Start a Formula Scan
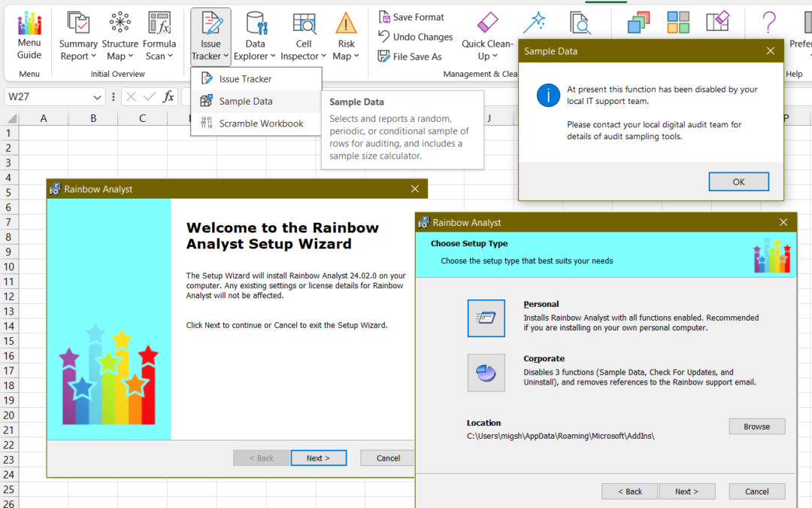 tap(159, 34)
